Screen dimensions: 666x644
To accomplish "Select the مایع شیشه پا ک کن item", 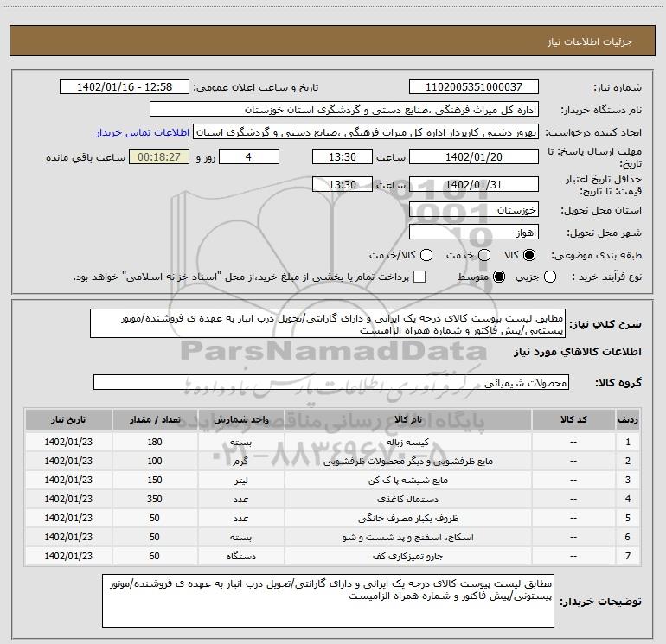I will point(407,480).
